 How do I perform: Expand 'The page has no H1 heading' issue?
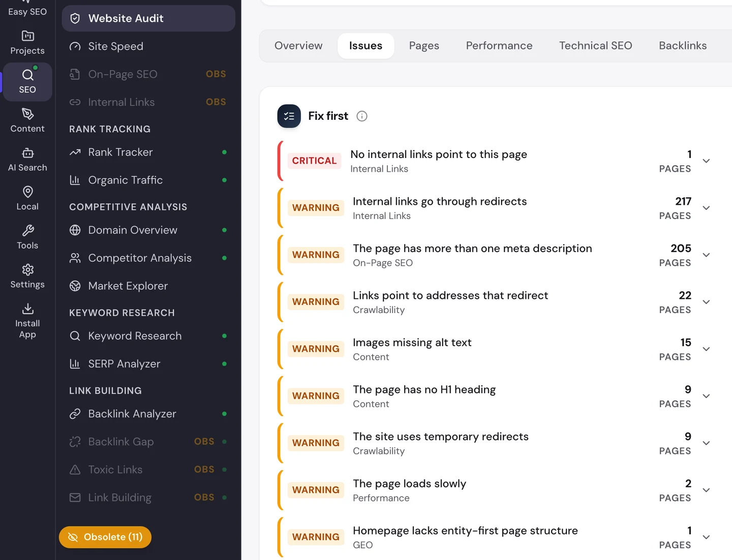point(706,396)
